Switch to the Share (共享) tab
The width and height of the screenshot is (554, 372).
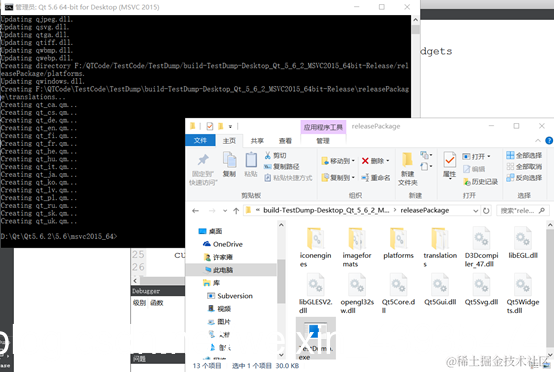click(257, 141)
